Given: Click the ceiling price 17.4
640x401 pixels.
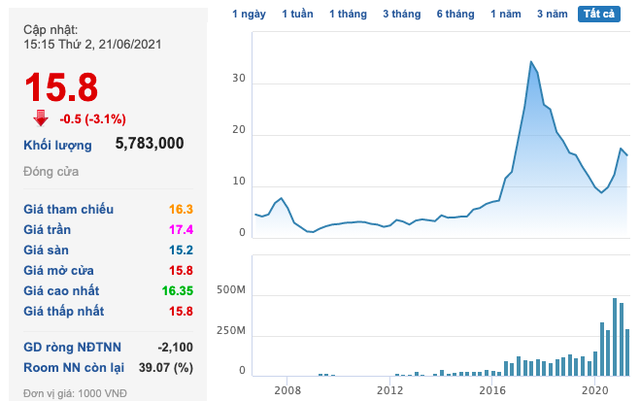Looking at the screenshot, I should point(181,229).
